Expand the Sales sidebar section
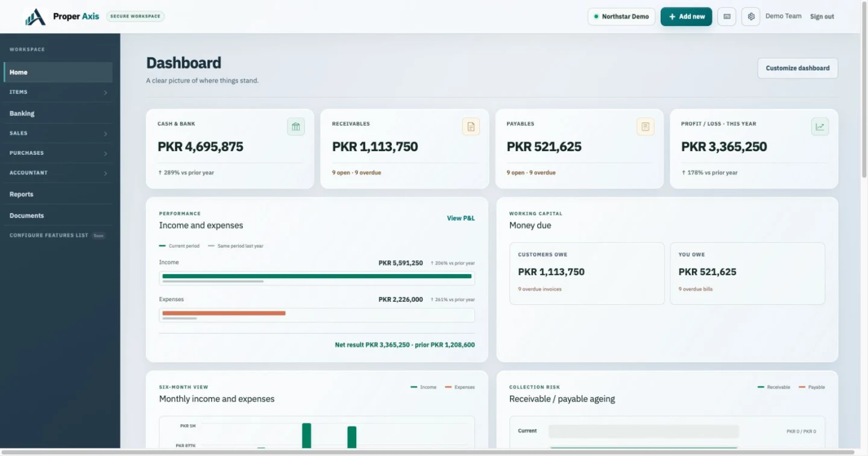Screen dimensions: 868x456 58,133
